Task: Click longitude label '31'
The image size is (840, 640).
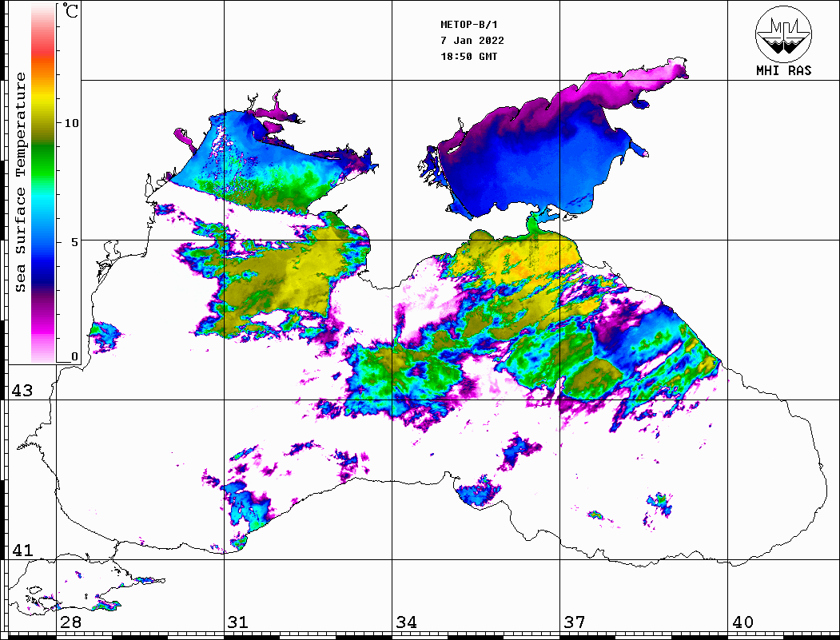Action: [238, 622]
